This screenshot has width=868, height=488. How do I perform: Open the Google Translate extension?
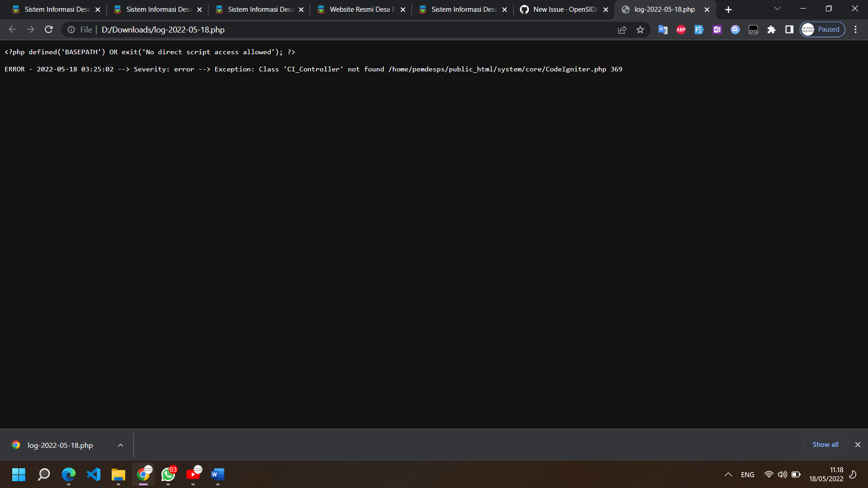[x=663, y=29]
